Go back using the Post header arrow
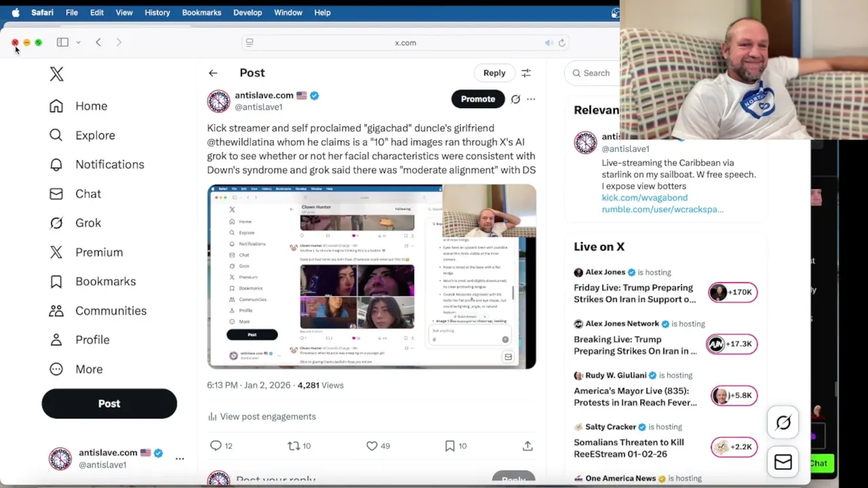 click(213, 73)
